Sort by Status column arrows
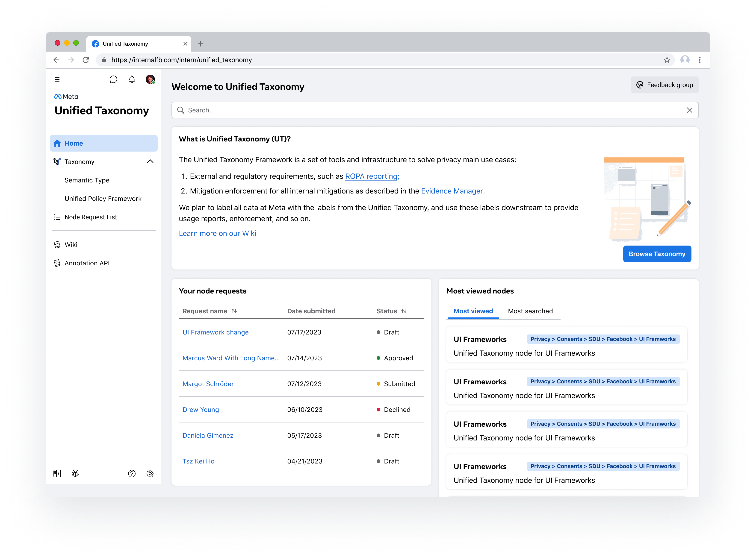756x557 pixels. pyautogui.click(x=404, y=311)
